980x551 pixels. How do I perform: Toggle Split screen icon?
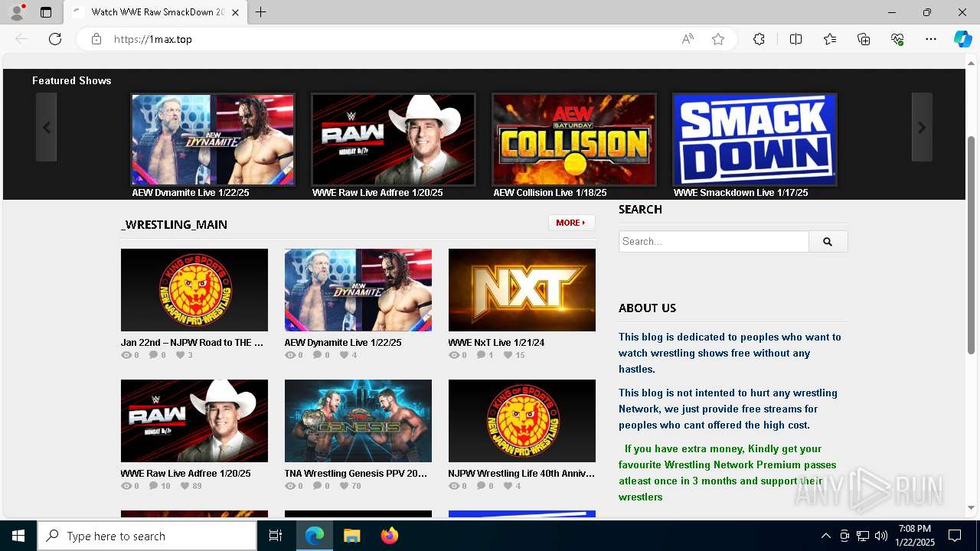pos(795,39)
